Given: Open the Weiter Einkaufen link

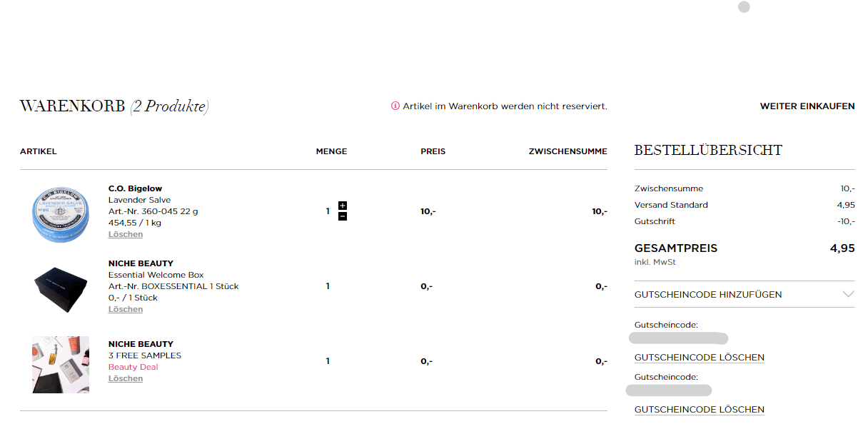Looking at the screenshot, I should point(807,106).
